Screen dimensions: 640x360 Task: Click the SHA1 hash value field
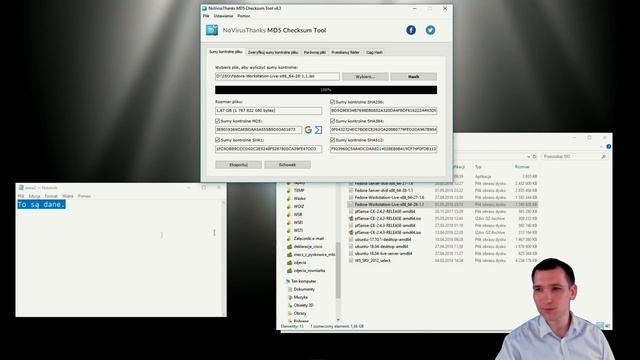[x=269, y=149]
